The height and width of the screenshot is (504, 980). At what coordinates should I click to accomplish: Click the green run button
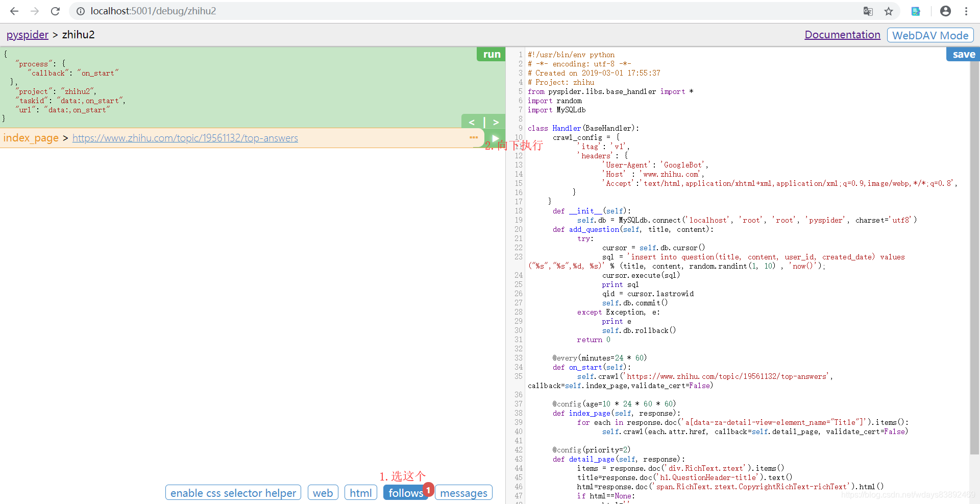pyautogui.click(x=492, y=54)
